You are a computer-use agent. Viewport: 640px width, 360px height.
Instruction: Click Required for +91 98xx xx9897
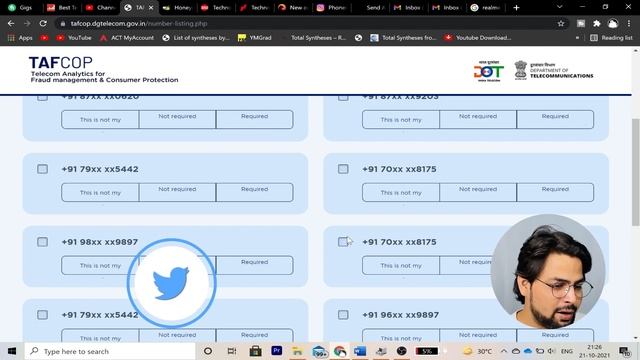(x=254, y=265)
